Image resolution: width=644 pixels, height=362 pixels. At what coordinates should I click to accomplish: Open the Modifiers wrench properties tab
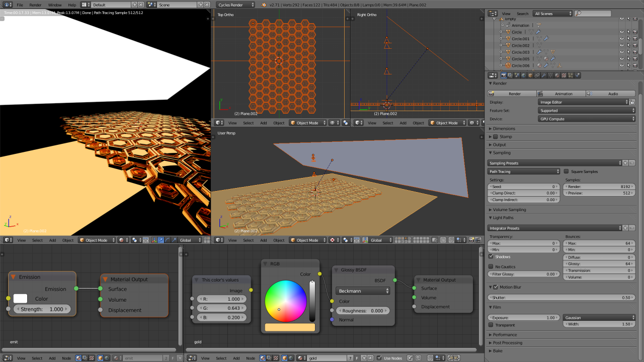click(x=543, y=75)
